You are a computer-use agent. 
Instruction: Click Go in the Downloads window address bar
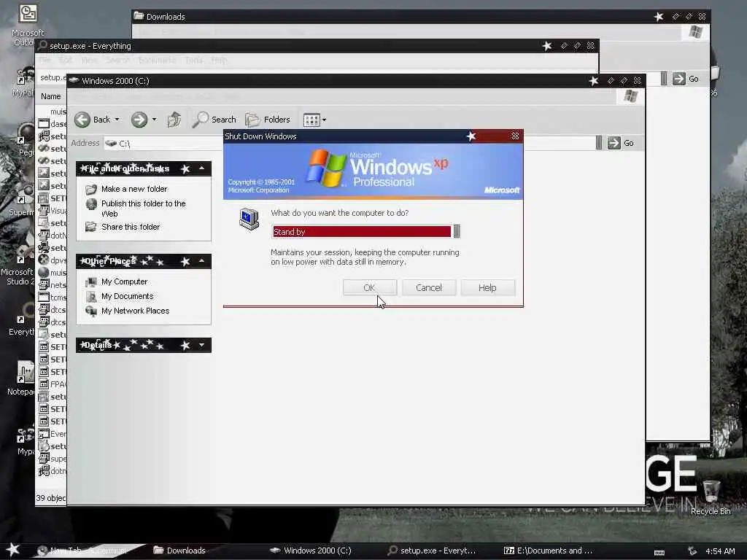click(686, 79)
